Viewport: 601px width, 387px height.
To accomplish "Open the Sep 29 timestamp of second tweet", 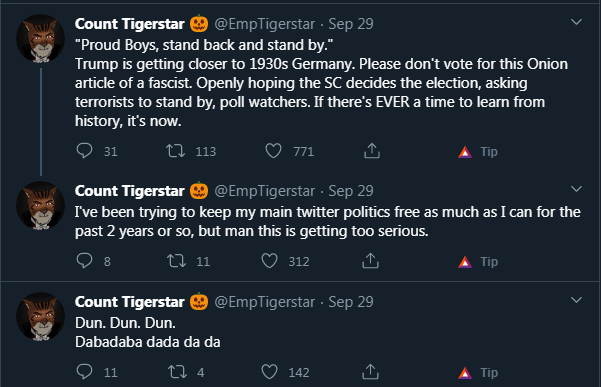I will click(x=351, y=191).
